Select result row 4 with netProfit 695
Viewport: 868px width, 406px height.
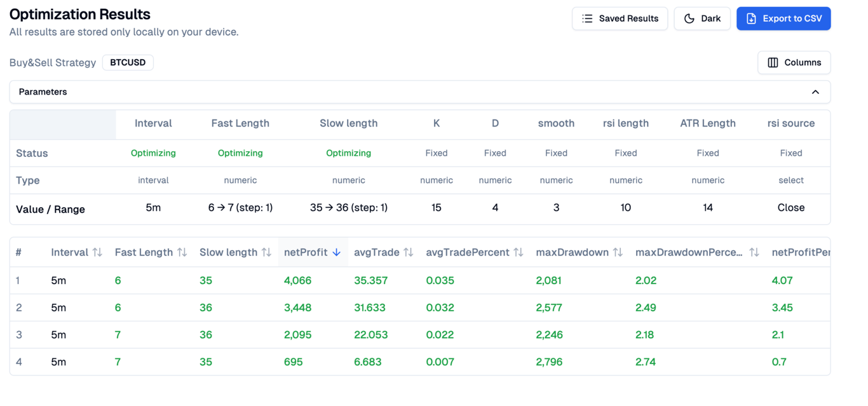[293, 362]
